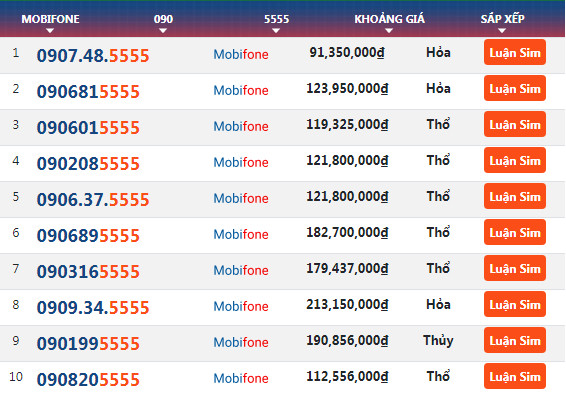
Task: Open the 5555 suffix filter dropdown
Action: click(277, 22)
